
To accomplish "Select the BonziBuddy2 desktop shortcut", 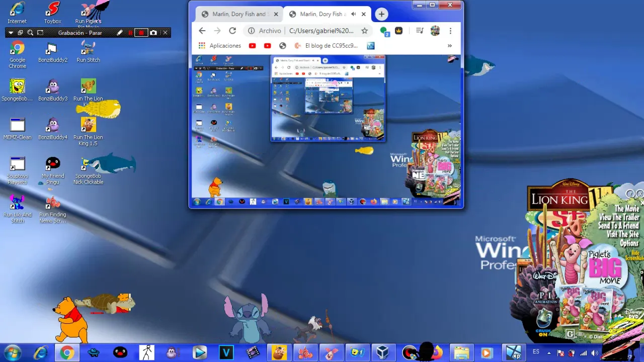I will [x=52, y=52].
